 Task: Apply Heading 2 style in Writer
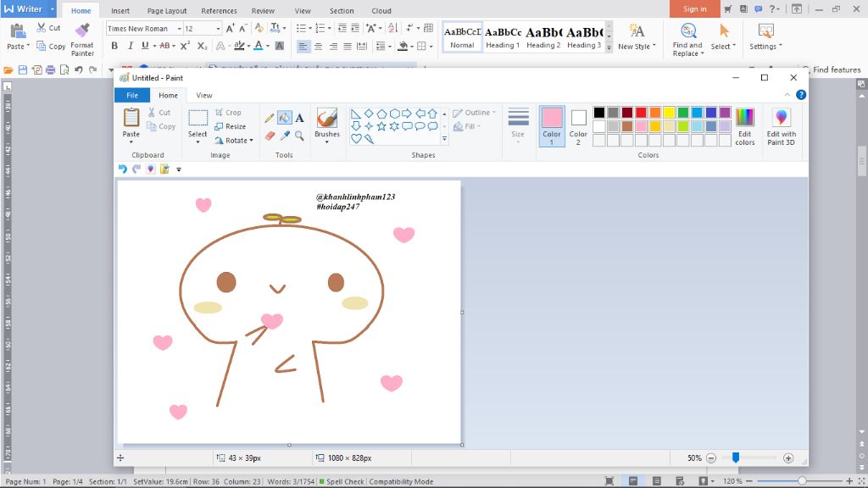coord(543,37)
